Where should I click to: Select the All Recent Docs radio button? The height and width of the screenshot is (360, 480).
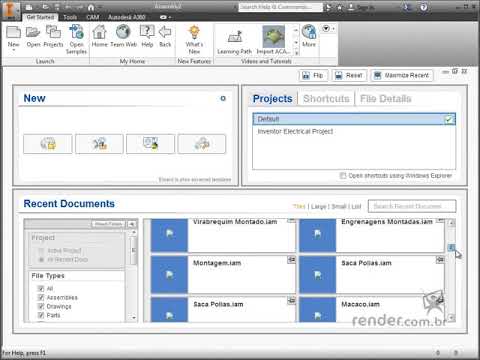(41, 259)
